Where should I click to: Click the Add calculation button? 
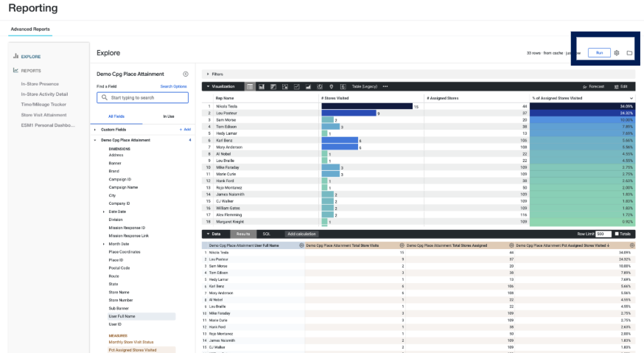[x=301, y=234]
